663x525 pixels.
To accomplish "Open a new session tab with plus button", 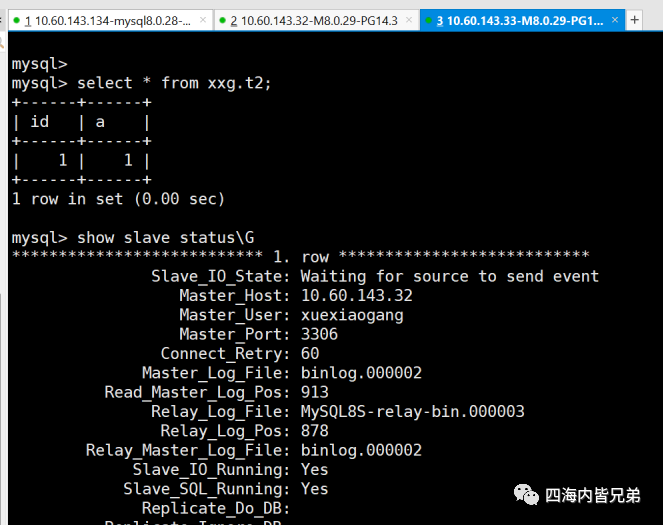I will tap(634, 20).
